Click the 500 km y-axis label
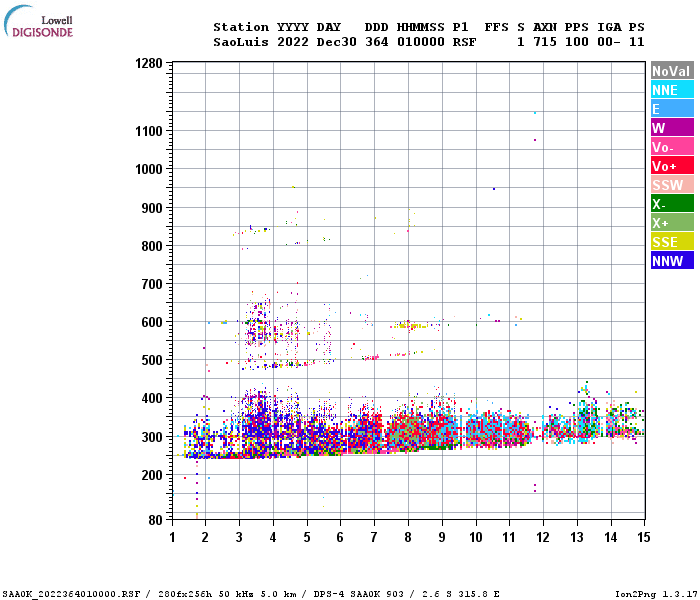Screen dimensions: 700x600 152,360
